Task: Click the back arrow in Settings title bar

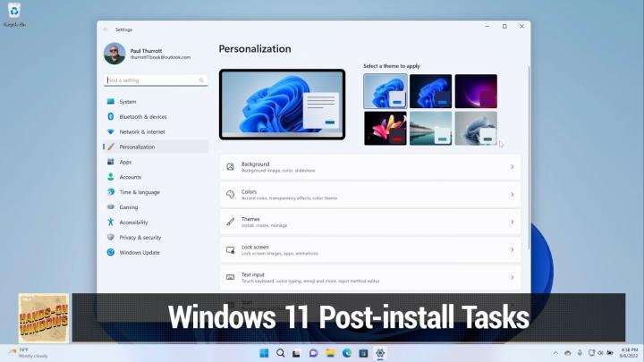Action: pos(106,29)
